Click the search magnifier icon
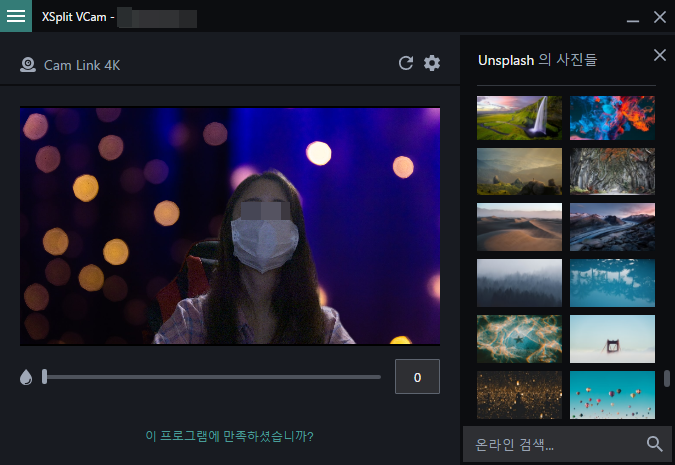 pos(654,443)
